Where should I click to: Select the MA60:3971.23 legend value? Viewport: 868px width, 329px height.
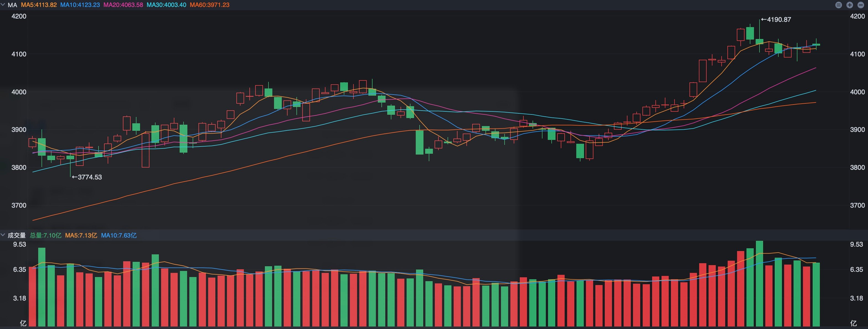click(209, 5)
